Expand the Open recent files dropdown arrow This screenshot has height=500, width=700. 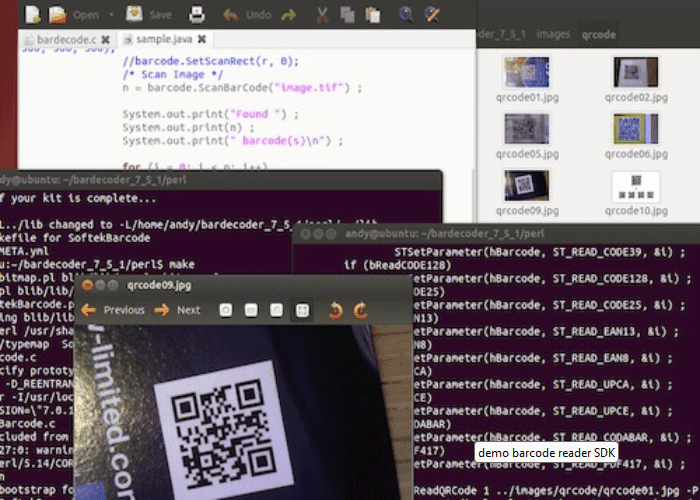click(111, 15)
